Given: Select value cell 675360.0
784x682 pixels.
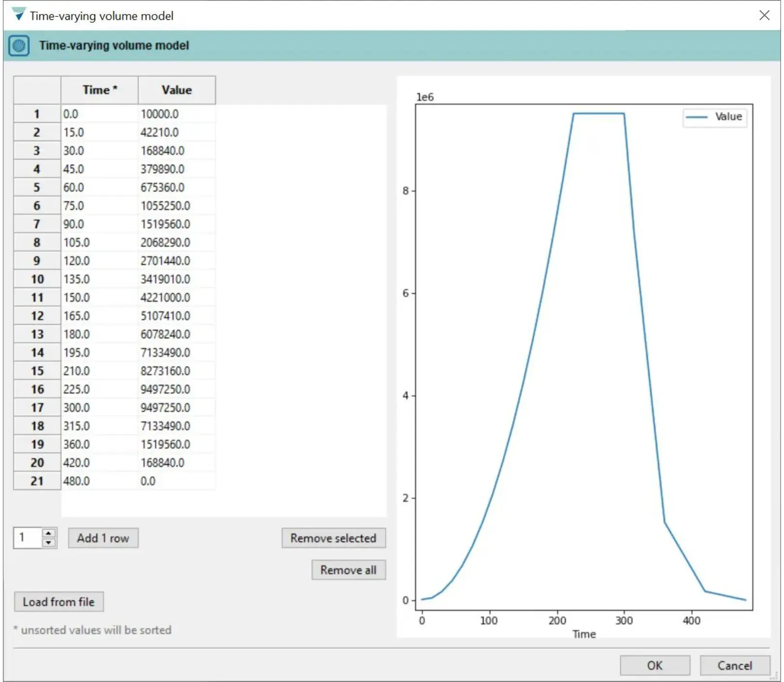Looking at the screenshot, I should coord(177,188).
